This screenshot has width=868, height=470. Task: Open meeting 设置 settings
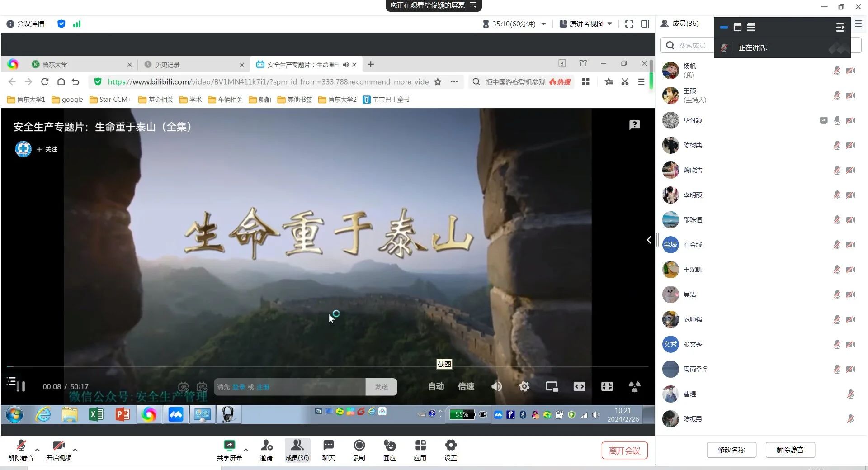pos(451,450)
